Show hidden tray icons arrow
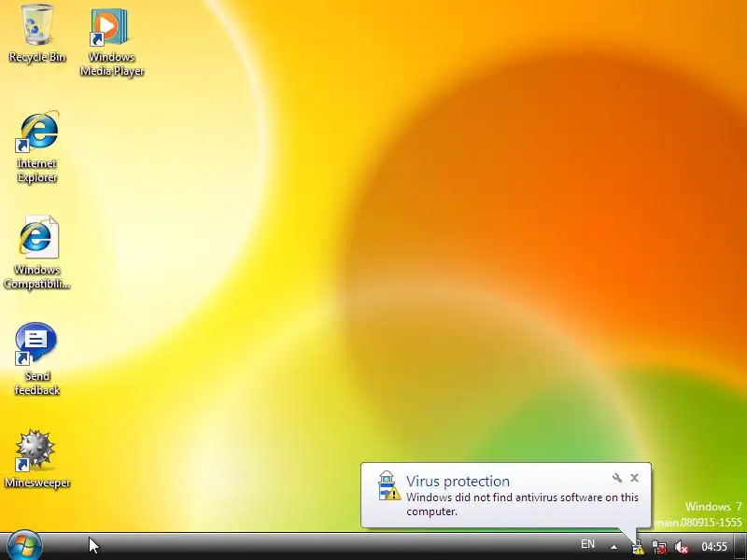747x560 pixels. pos(614,547)
